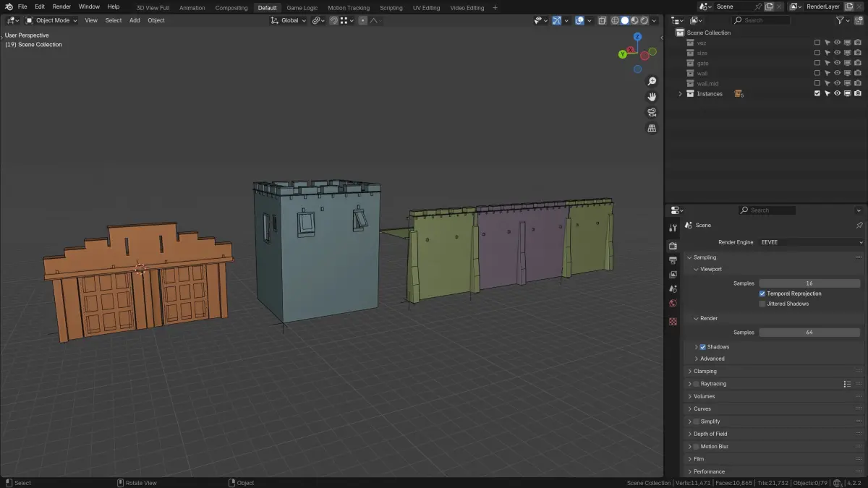Expand the Depth of Field panel
Image resolution: width=868 pixels, height=488 pixels.
click(710, 434)
